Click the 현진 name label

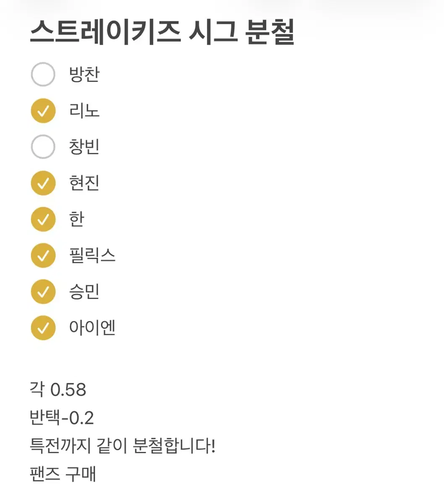[84, 183]
